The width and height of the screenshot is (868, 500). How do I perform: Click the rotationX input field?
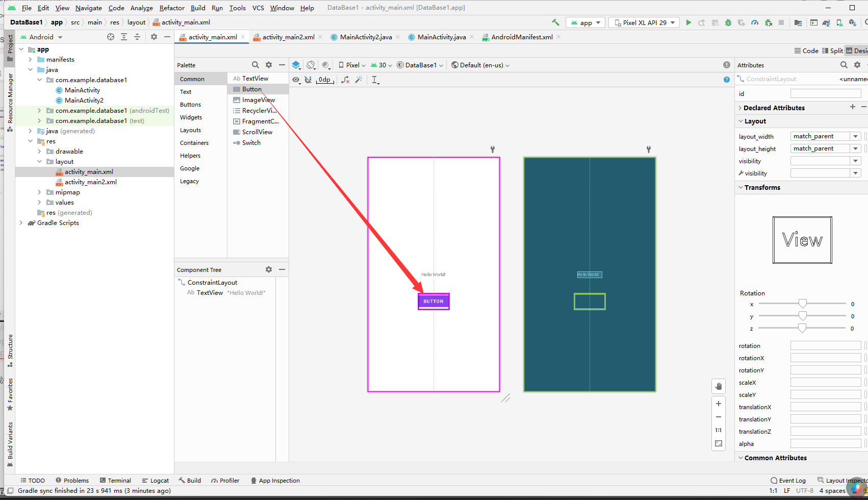825,357
